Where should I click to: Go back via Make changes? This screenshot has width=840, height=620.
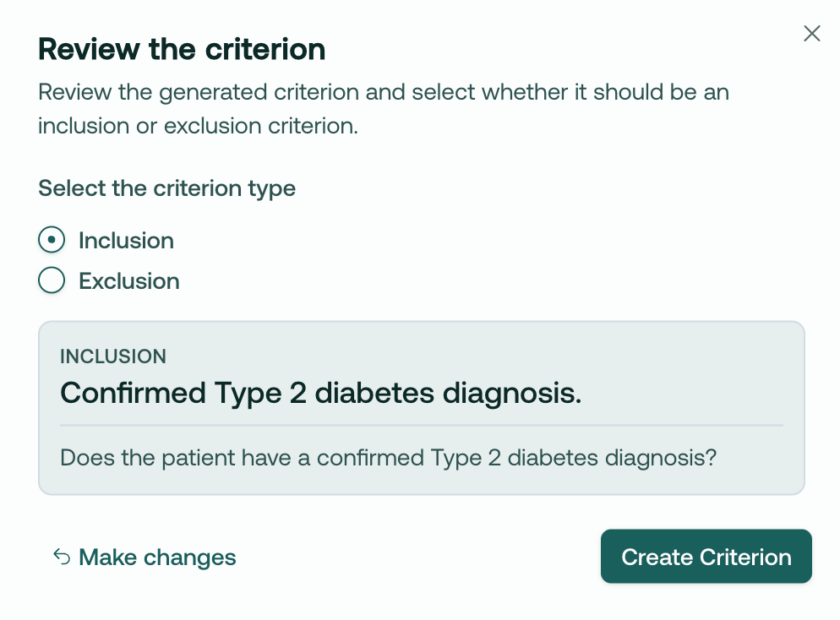(x=145, y=557)
